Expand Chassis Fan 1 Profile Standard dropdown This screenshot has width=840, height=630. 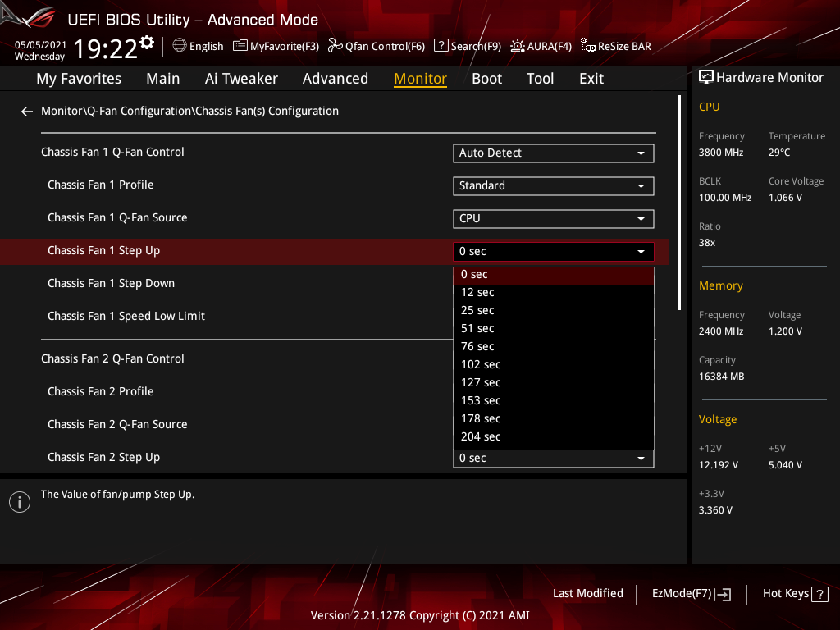pos(554,186)
